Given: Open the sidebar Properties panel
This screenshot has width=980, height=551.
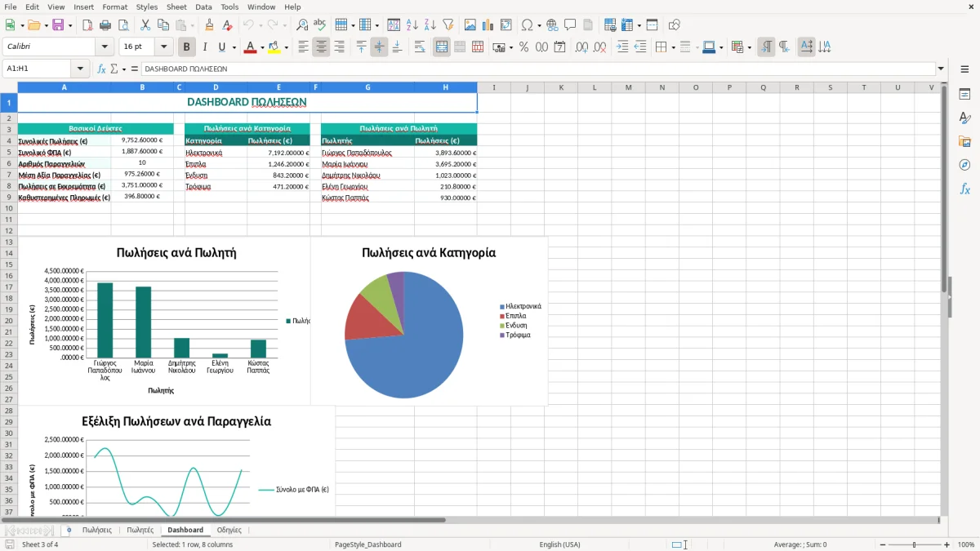Looking at the screenshot, I should click(964, 94).
